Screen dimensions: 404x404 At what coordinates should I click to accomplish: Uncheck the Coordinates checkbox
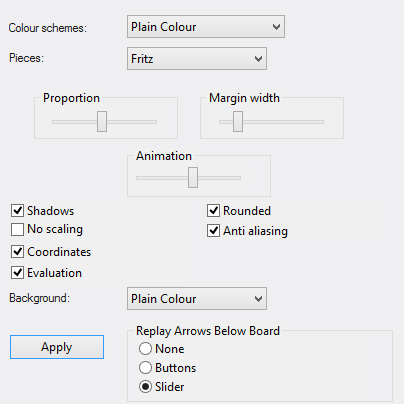[x=17, y=252]
